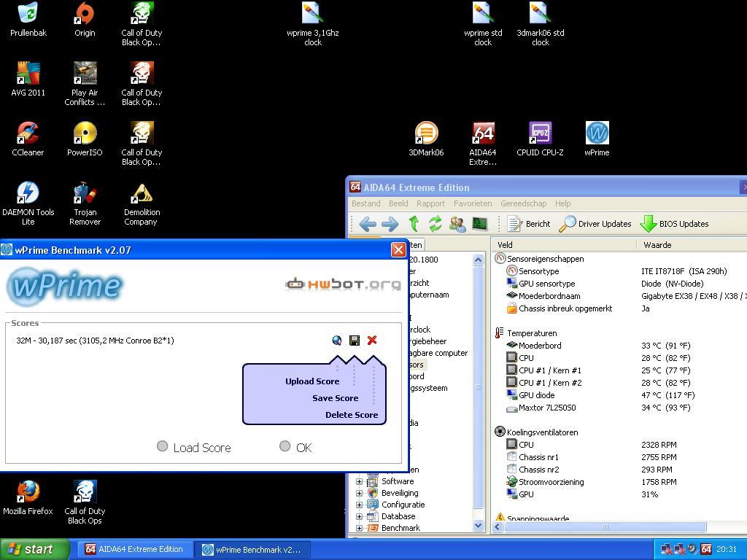
Task: Click AIDA64 tree scrollbar down arrow
Action: pyautogui.click(x=479, y=525)
